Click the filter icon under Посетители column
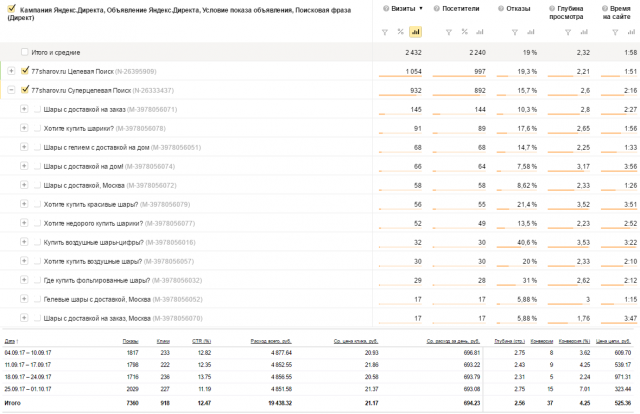This screenshot has height=414, width=640. tap(446, 32)
